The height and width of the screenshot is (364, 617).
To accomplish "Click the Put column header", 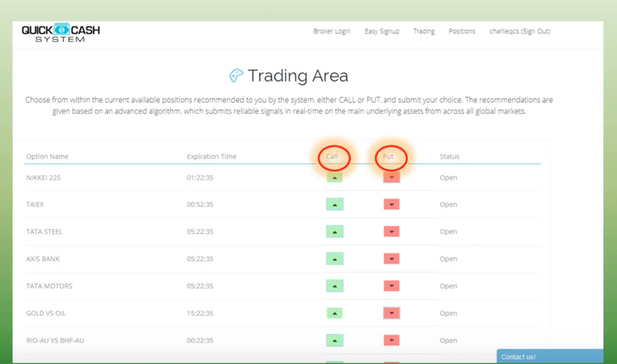I will coord(388,156).
